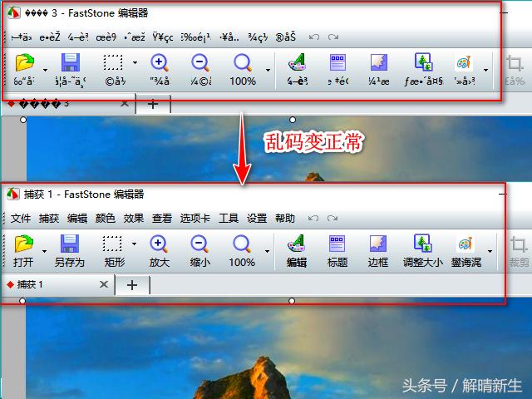The height and width of the screenshot is (399, 532).
Task: Open the 编辑 menu in the lower window menu bar
Action: point(77,218)
